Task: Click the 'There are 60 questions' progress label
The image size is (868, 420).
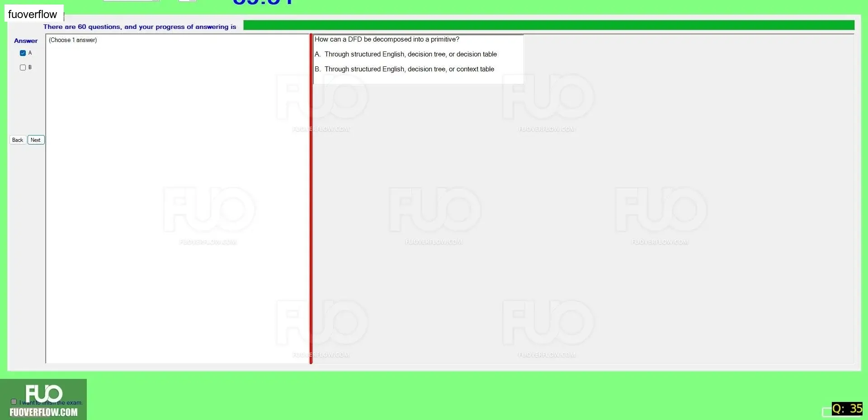Action: (x=140, y=27)
